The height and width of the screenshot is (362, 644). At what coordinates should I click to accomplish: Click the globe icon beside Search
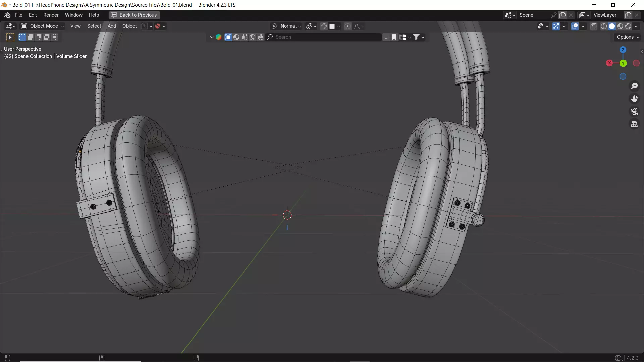click(252, 37)
